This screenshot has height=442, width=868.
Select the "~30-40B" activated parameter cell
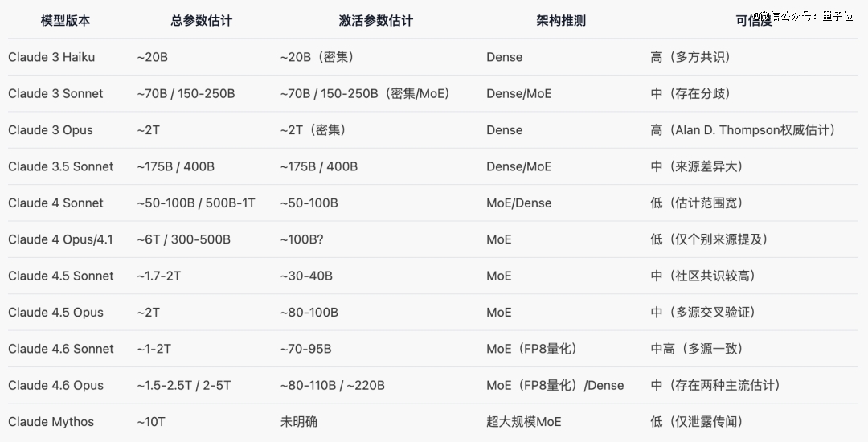click(x=305, y=276)
